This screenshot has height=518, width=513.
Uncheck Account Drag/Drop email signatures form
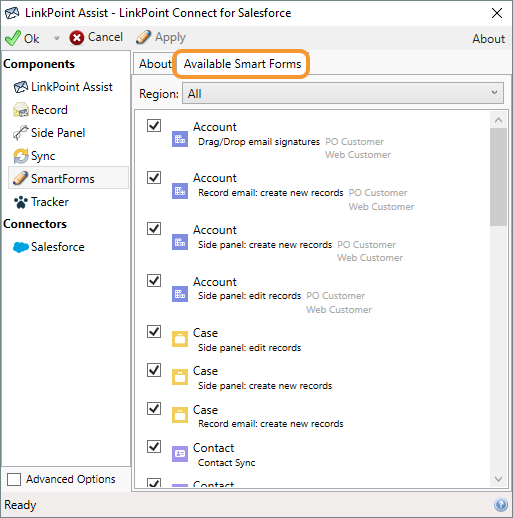tap(154, 126)
